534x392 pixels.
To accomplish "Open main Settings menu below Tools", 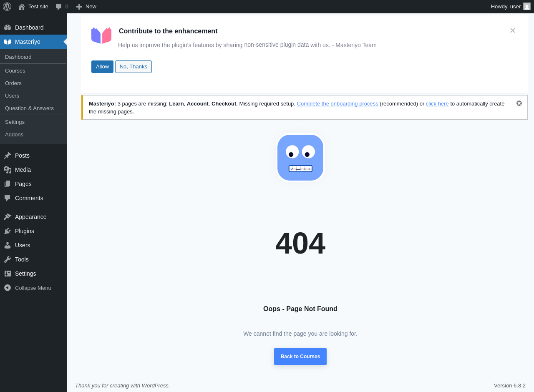I will coord(33,274).
